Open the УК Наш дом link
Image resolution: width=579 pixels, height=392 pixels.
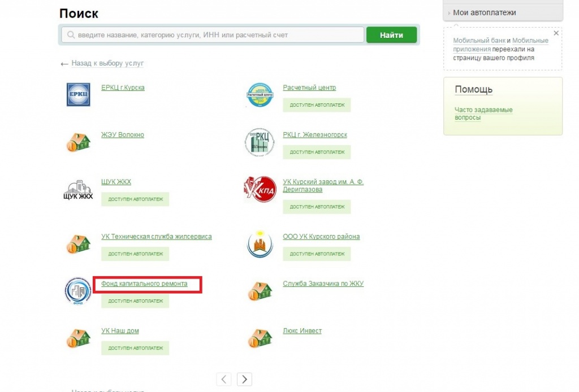[x=120, y=331]
